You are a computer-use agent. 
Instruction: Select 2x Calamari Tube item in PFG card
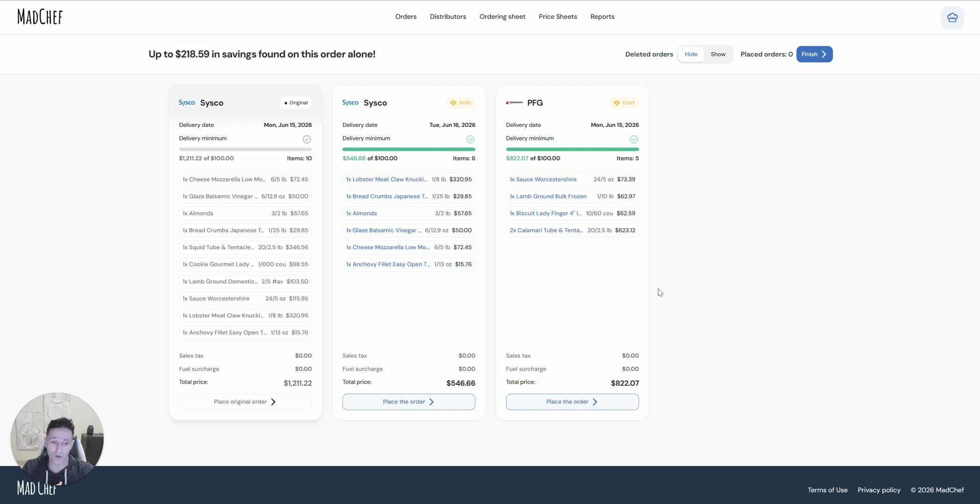pos(572,231)
